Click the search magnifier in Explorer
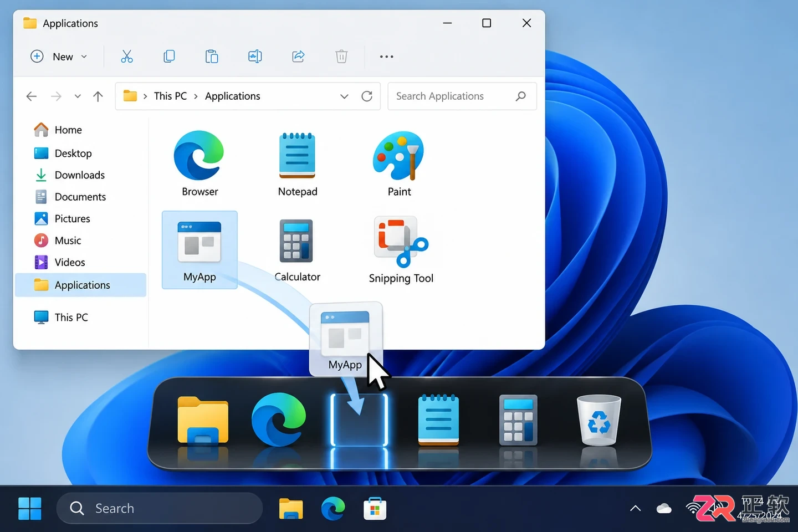Viewport: 798px width, 532px height. tap(520, 96)
